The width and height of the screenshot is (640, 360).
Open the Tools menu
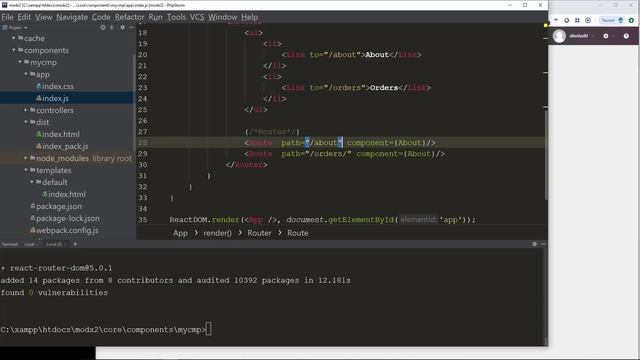(x=176, y=17)
